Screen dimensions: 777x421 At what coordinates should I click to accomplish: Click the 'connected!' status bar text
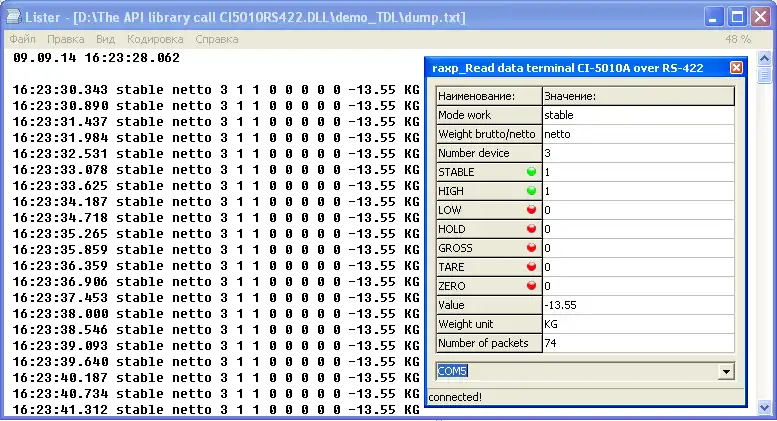click(x=455, y=397)
